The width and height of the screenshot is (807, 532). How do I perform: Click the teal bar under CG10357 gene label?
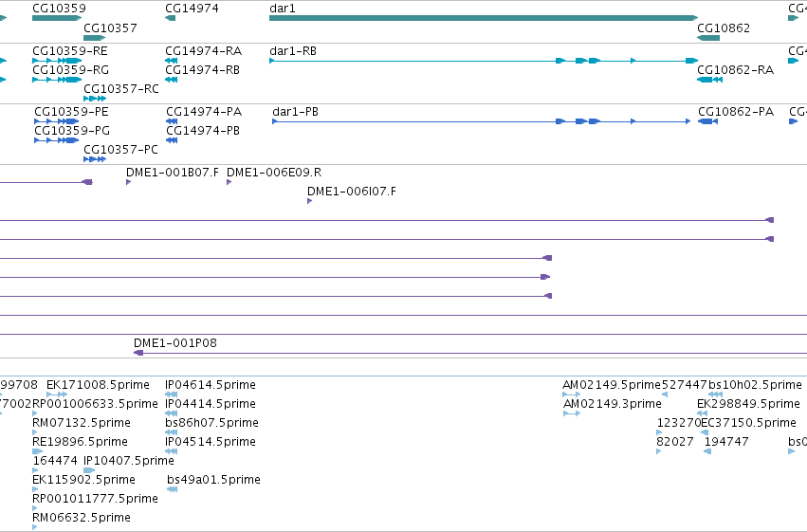click(x=94, y=38)
